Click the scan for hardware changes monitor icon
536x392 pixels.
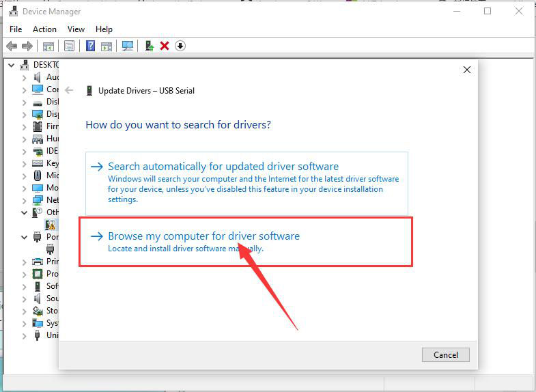point(128,46)
